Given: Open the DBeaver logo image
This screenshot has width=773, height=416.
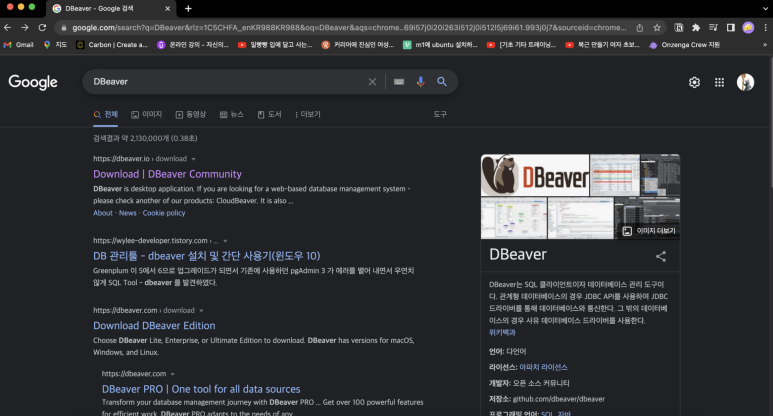Looking at the screenshot, I should 535,175.
